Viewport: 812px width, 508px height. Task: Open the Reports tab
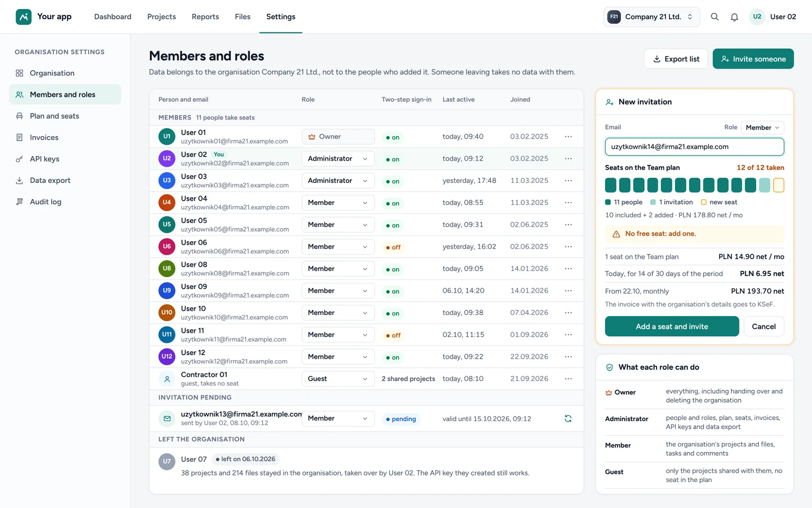(206, 17)
